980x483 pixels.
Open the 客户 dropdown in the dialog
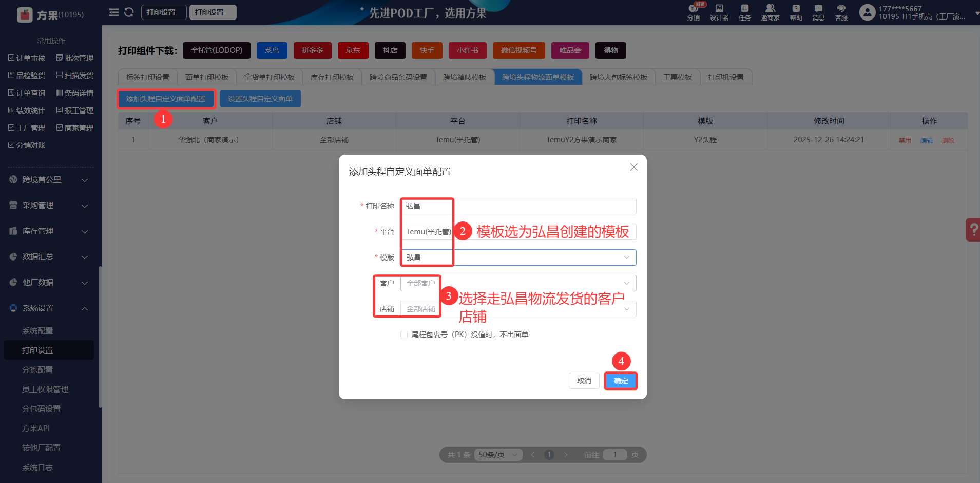[x=518, y=283]
